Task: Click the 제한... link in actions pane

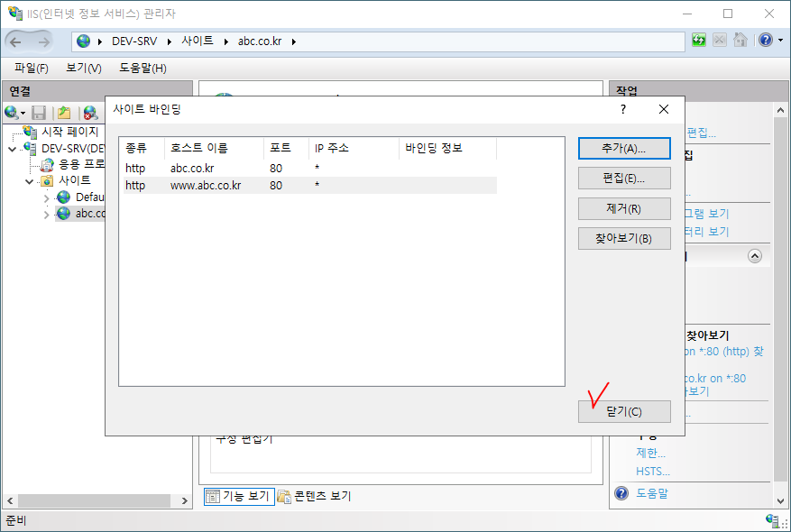Action: (x=650, y=453)
